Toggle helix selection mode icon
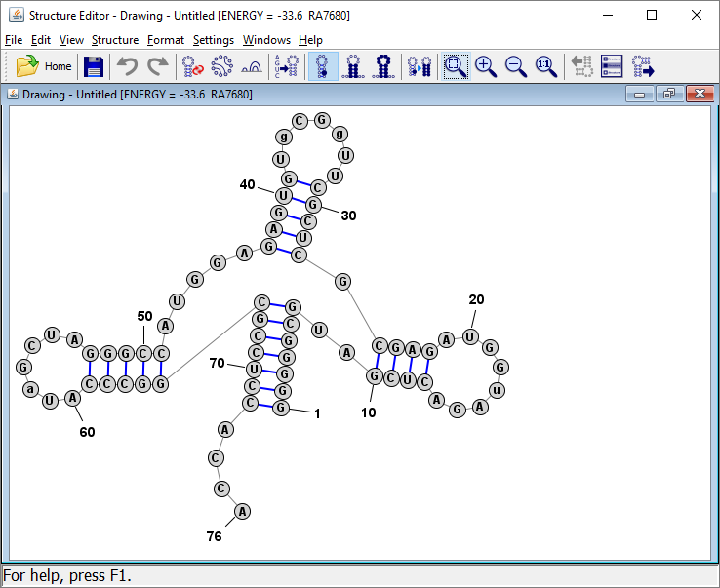Image resolution: width=720 pixels, height=588 pixels. [x=353, y=66]
